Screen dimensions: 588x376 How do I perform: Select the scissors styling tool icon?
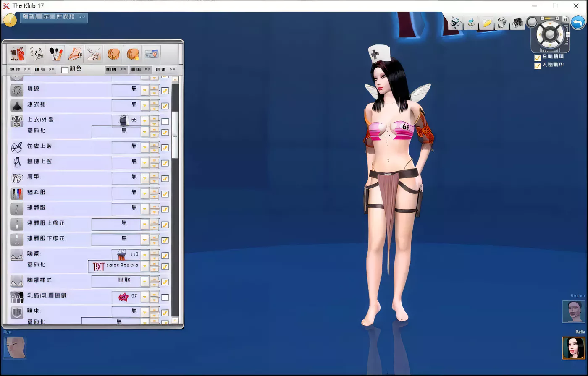pyautogui.click(x=94, y=54)
